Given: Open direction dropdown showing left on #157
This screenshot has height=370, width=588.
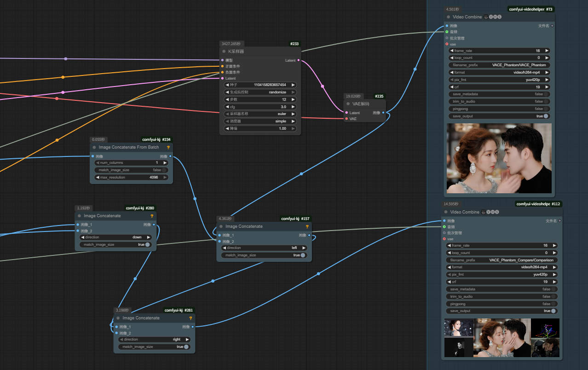Looking at the screenshot, I should pyautogui.click(x=264, y=248).
